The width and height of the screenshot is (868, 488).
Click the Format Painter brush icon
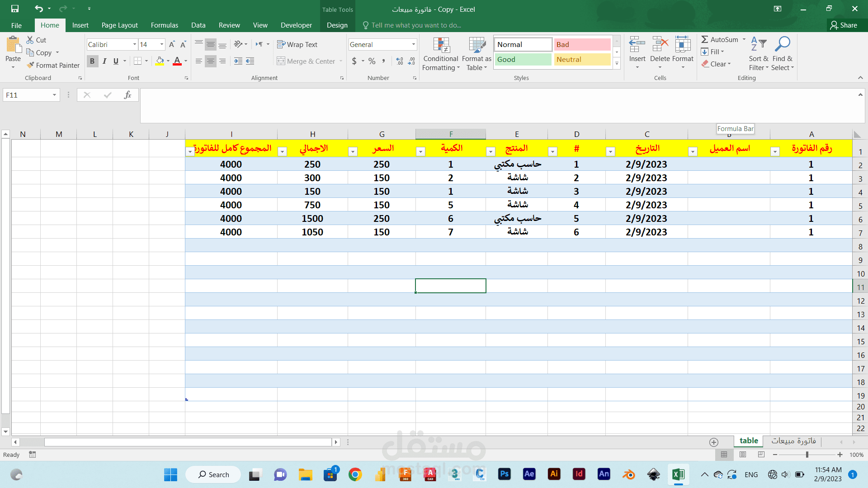point(30,65)
